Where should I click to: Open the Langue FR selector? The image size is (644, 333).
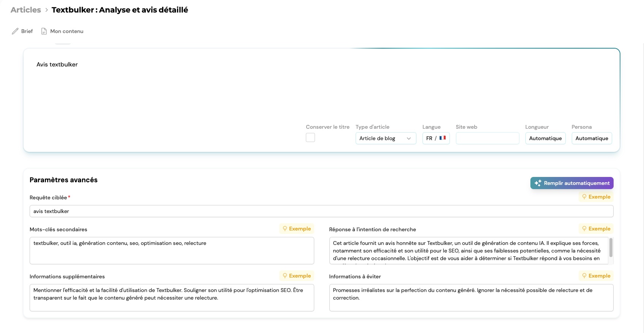tap(436, 138)
